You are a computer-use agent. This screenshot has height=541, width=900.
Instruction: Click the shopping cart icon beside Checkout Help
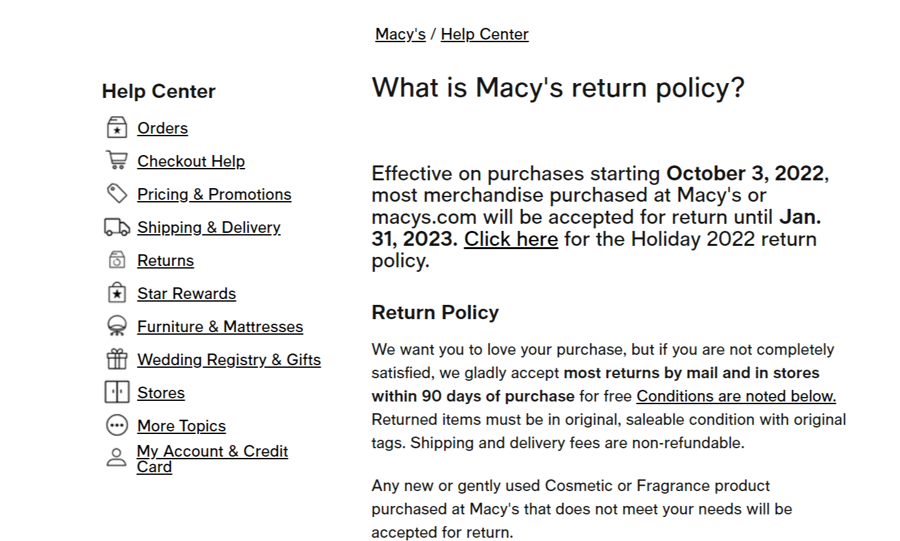117,160
